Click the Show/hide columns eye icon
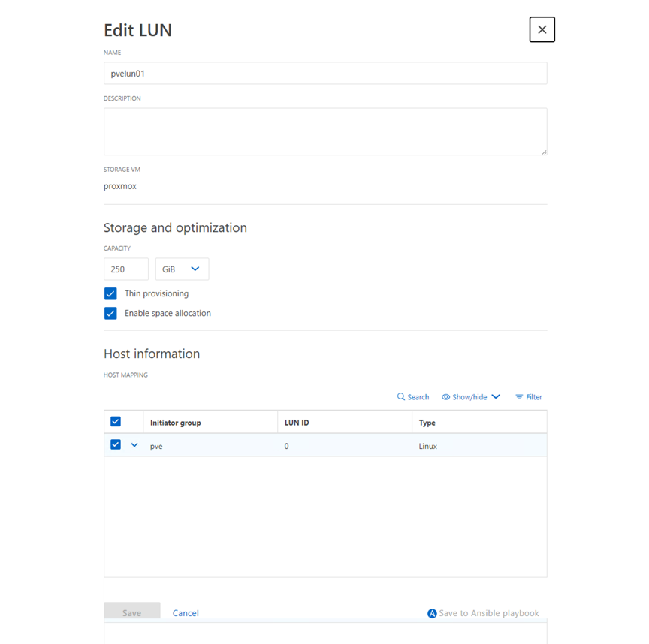 coord(446,396)
